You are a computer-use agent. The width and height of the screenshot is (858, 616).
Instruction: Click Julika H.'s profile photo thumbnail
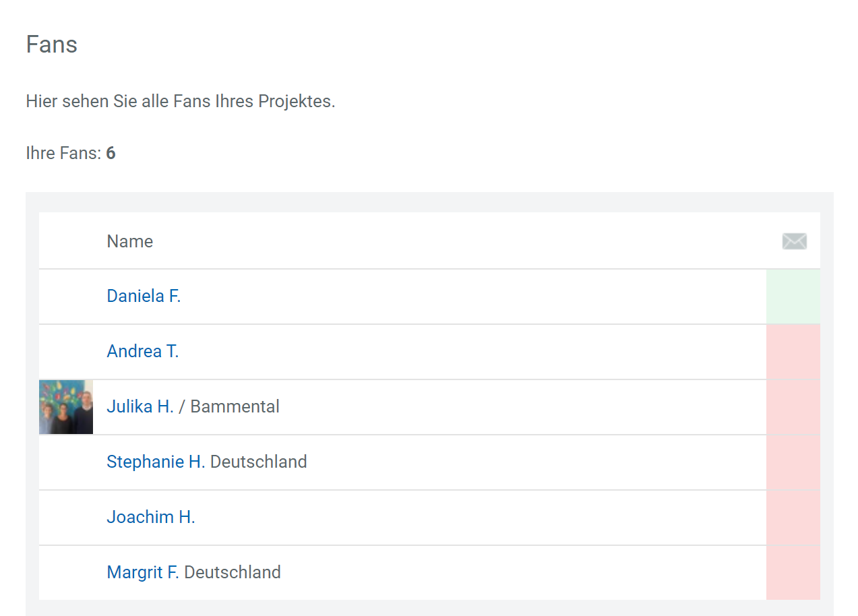pyautogui.click(x=66, y=406)
